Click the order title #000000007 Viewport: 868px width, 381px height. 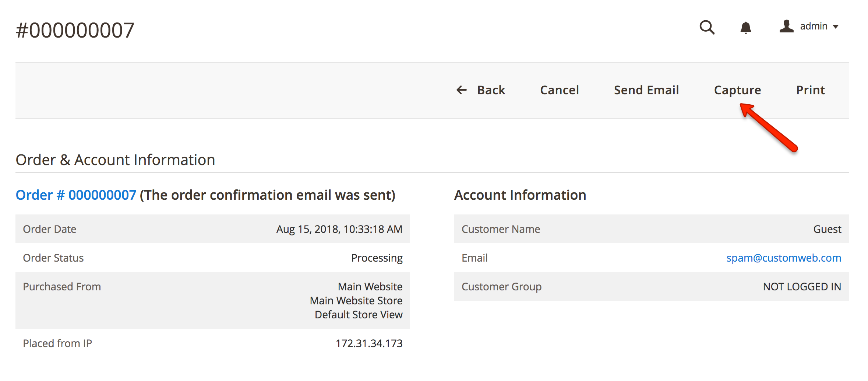point(74,29)
